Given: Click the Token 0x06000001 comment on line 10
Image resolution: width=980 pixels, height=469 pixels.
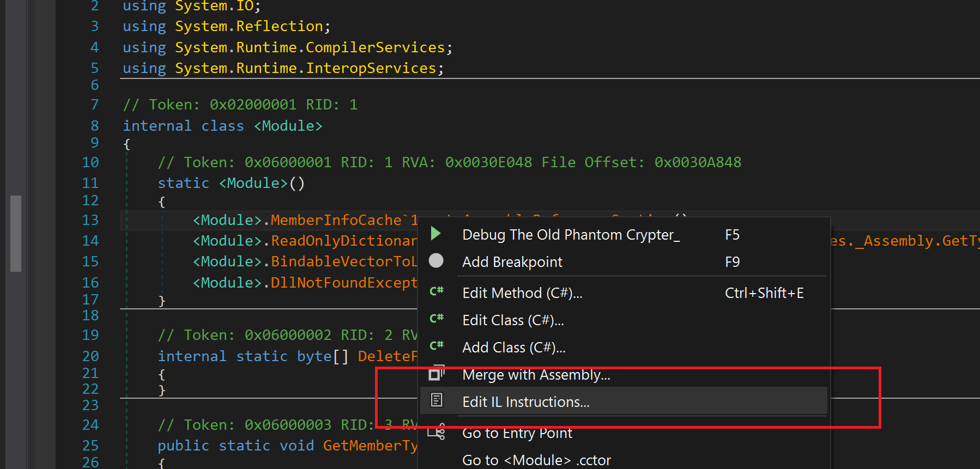Looking at the screenshot, I should (x=449, y=162).
